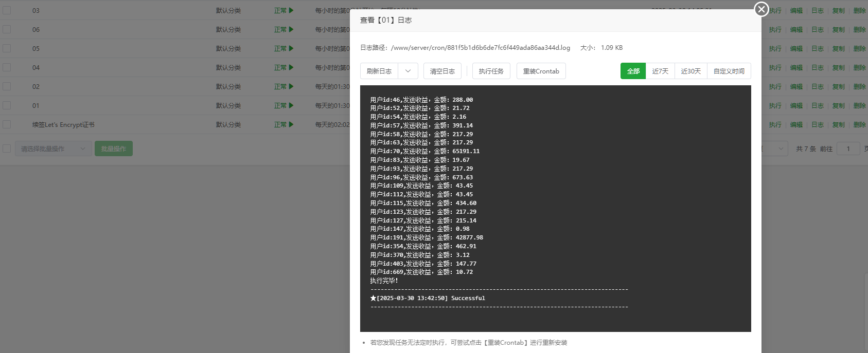Click the play icon in row 06

pos(291,29)
